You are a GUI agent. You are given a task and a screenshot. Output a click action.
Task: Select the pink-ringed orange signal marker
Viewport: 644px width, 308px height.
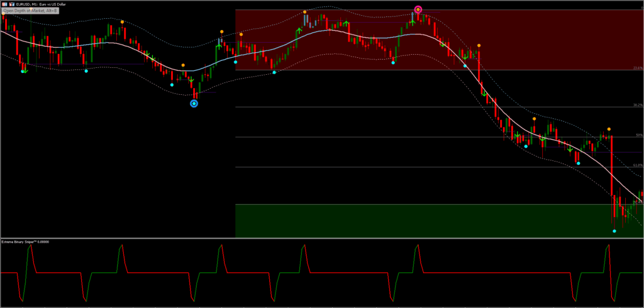pyautogui.click(x=418, y=9)
